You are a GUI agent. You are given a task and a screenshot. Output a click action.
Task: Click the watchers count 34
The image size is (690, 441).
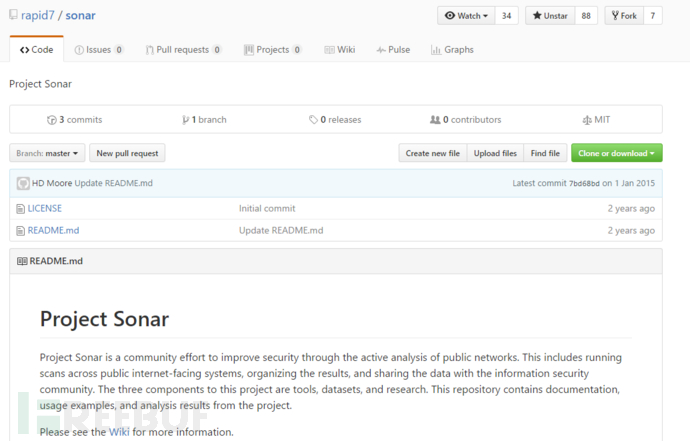point(506,16)
